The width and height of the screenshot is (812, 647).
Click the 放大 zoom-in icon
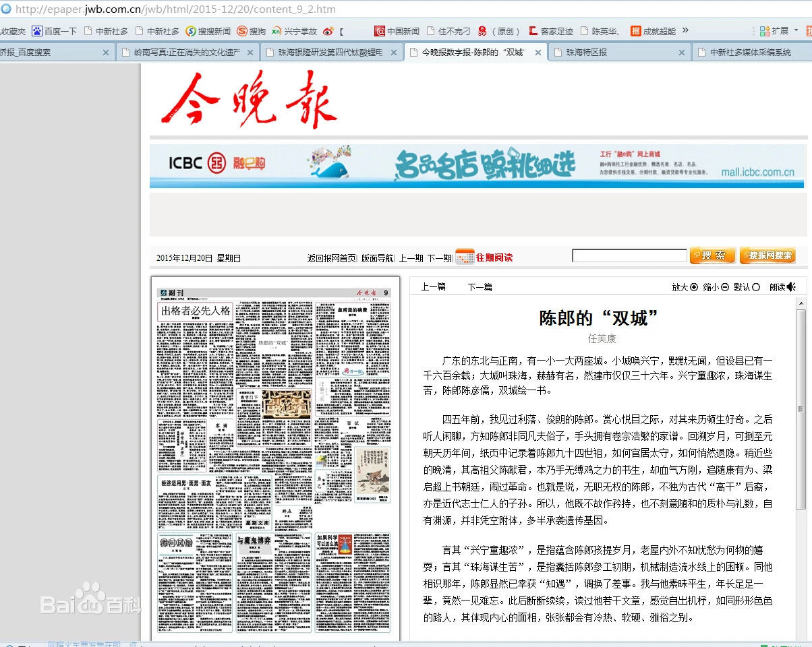click(x=693, y=287)
